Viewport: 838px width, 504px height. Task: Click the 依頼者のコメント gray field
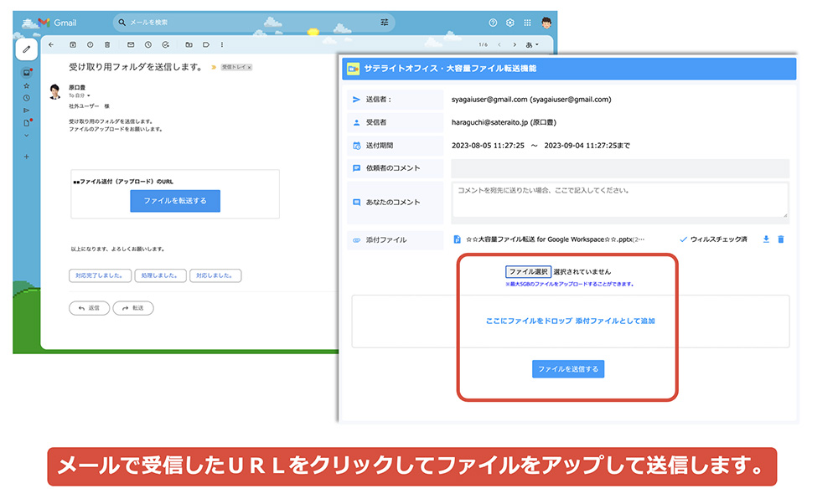[x=620, y=168]
